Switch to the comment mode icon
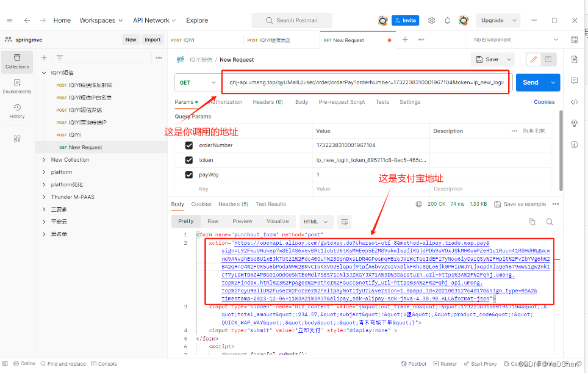Image resolution: width=588 pixels, height=373 pixels. coord(548,59)
